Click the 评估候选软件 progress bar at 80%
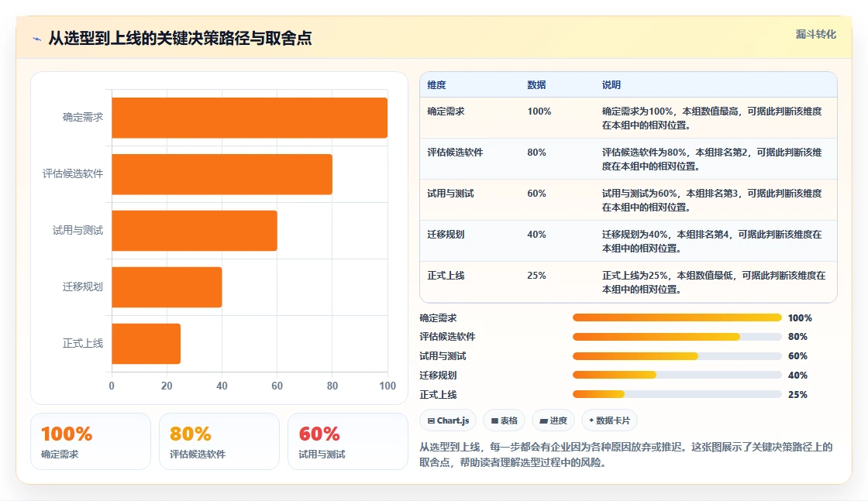This screenshot has height=501, width=868. point(677,337)
